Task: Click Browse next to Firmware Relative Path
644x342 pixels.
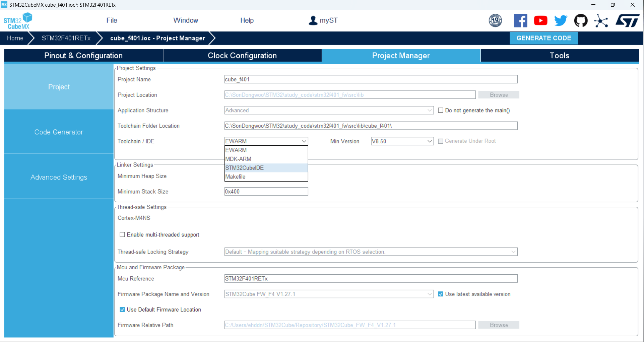Action: 499,325
